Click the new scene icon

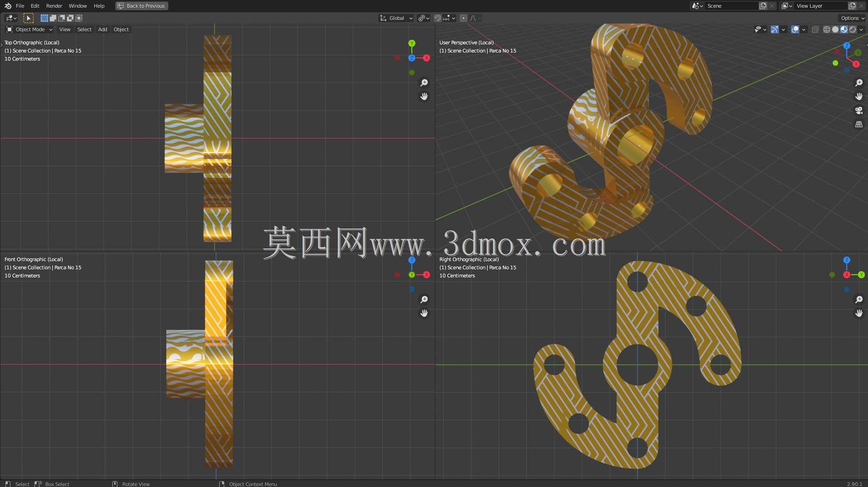click(x=763, y=6)
